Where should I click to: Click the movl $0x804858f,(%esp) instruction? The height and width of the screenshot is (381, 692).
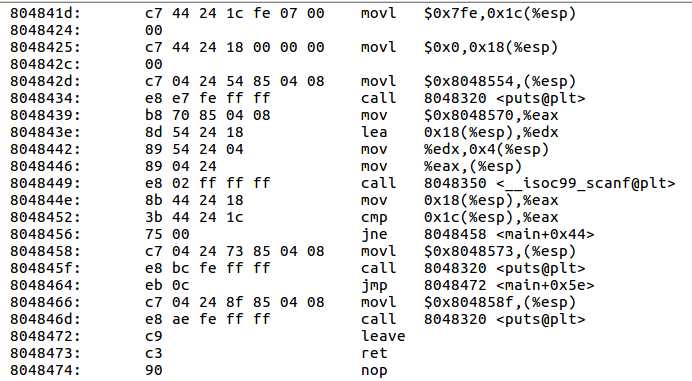(468, 302)
